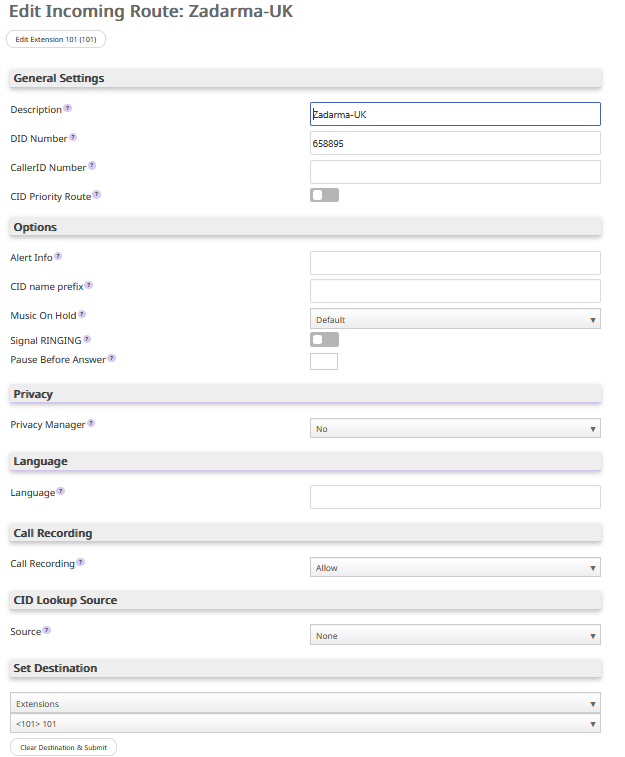Viewport: 625px width, 757px height.
Task: Open help icon next to Description
Action: pyautogui.click(x=68, y=108)
